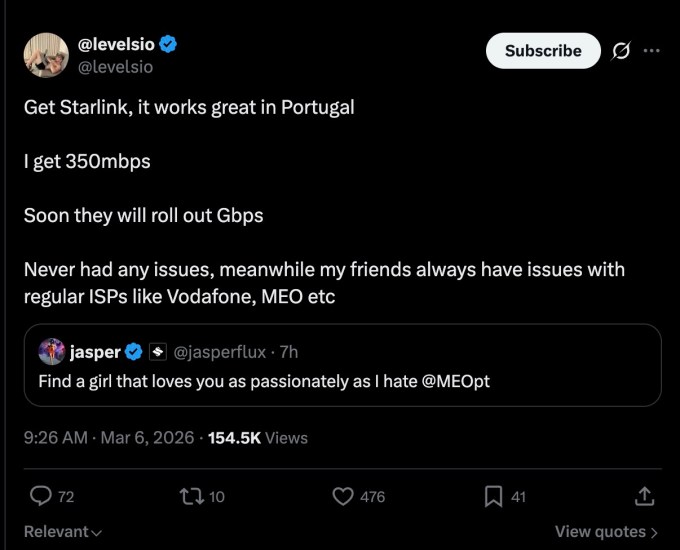
Task: Share the post via share icon
Action: point(645,496)
